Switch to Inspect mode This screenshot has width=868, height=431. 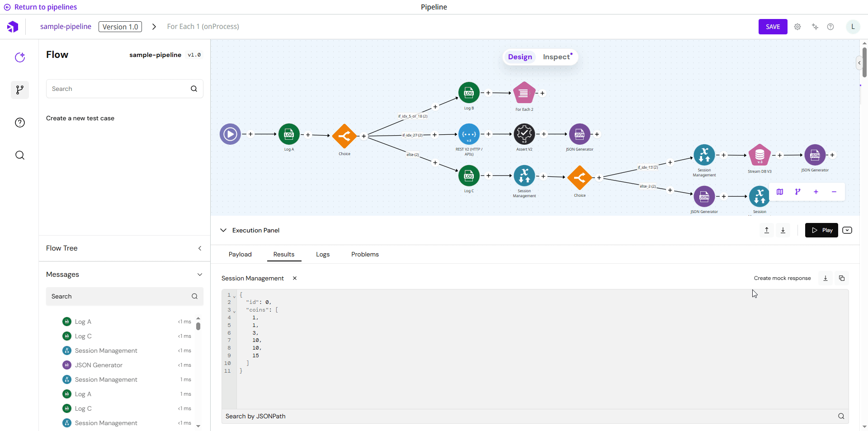click(557, 57)
